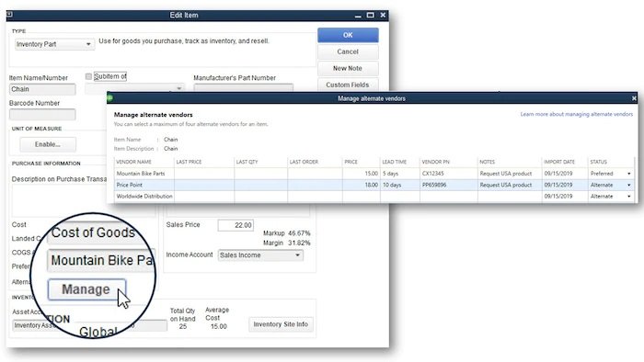This screenshot has width=644, height=362.
Task: Minimize the Edit Item window
Action: [358, 16]
